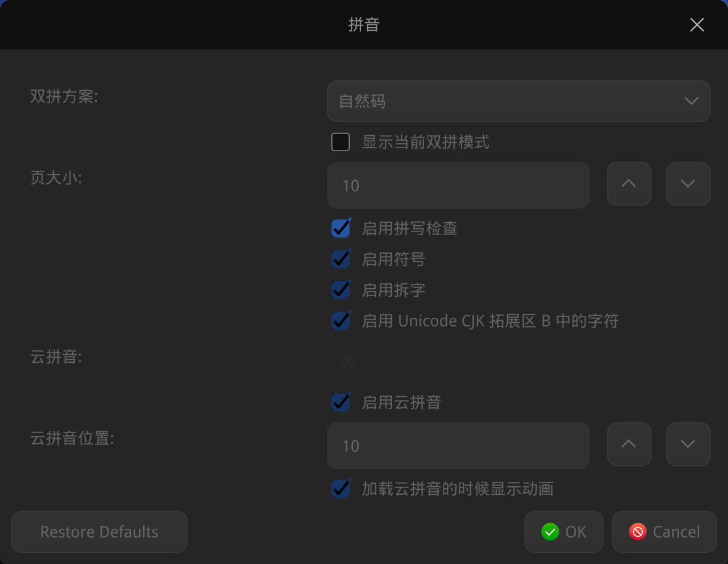
Task: Click the 页大小 number input field
Action: (x=458, y=185)
